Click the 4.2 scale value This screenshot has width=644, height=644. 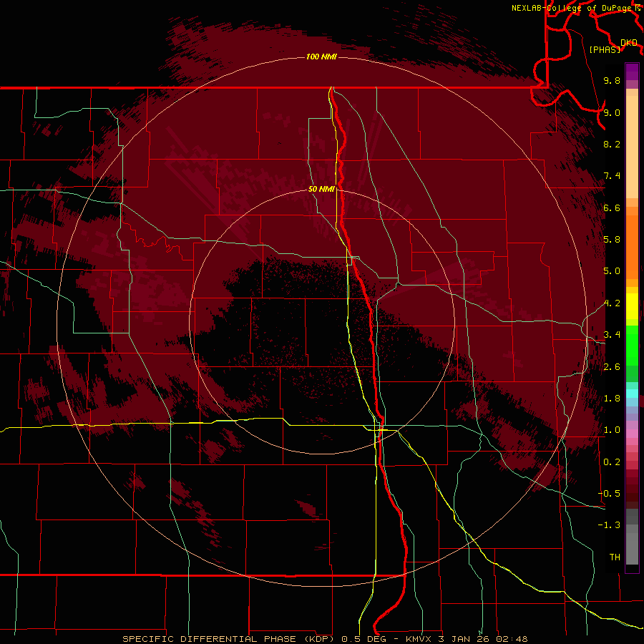pos(612,303)
